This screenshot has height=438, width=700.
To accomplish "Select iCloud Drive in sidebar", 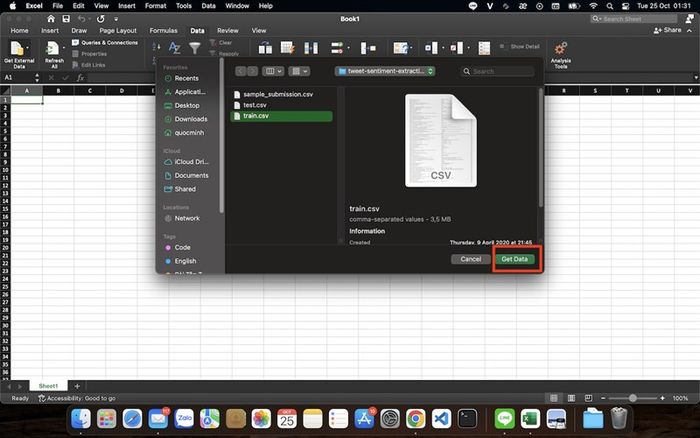I will (x=191, y=161).
